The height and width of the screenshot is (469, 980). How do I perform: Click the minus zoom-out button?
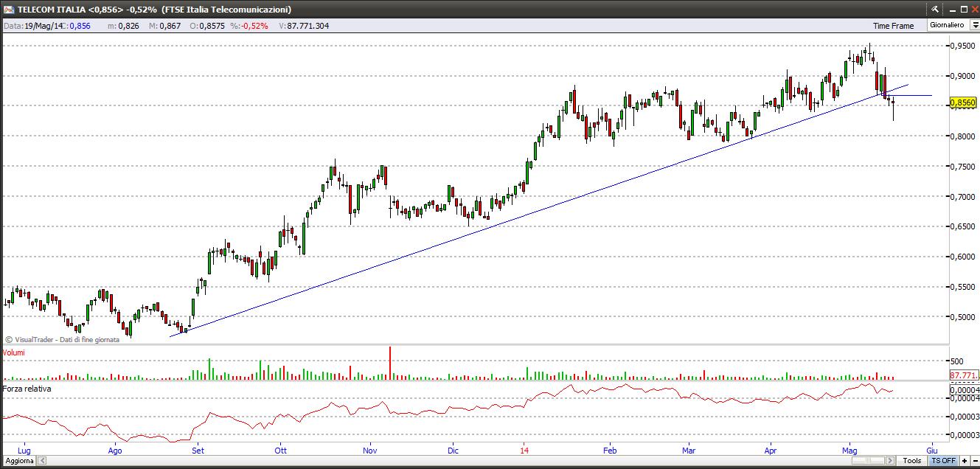(974, 460)
